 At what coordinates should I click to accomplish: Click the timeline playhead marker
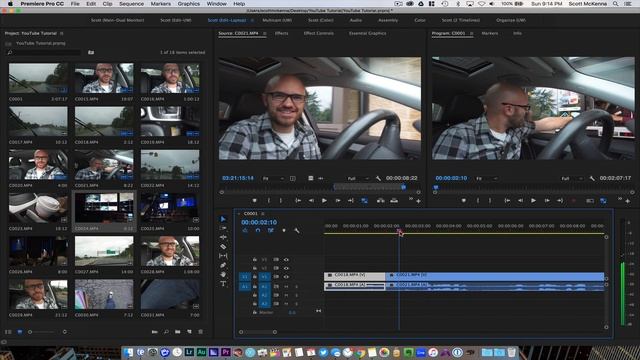coord(399,231)
